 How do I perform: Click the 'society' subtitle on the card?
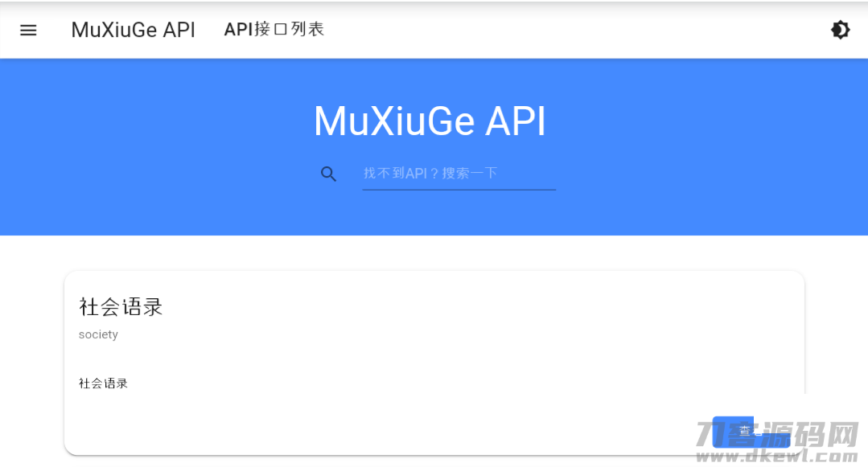98,334
